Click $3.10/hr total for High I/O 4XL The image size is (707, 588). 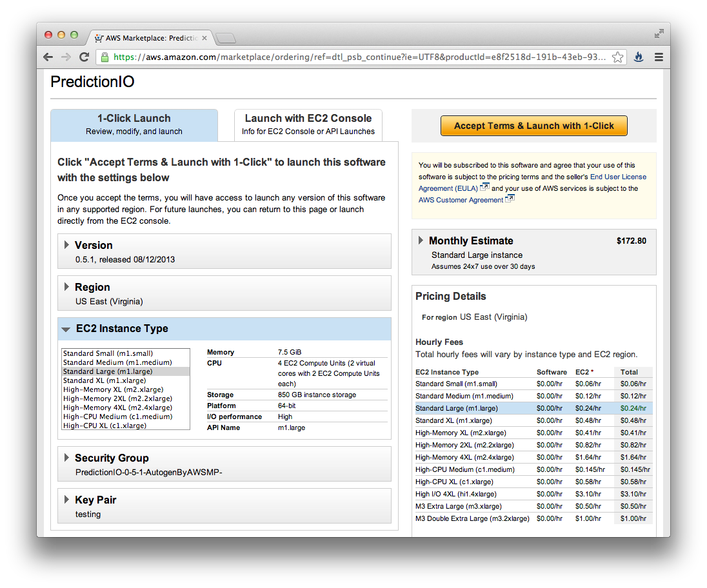coord(633,494)
